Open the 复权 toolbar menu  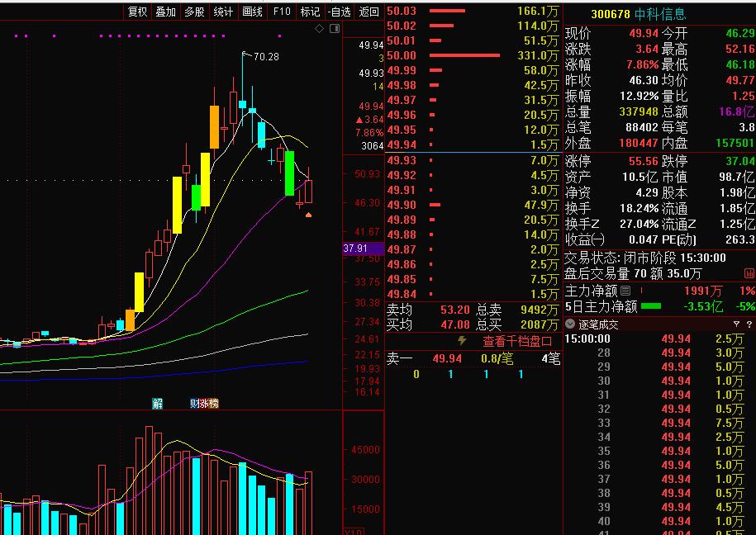click(x=137, y=12)
